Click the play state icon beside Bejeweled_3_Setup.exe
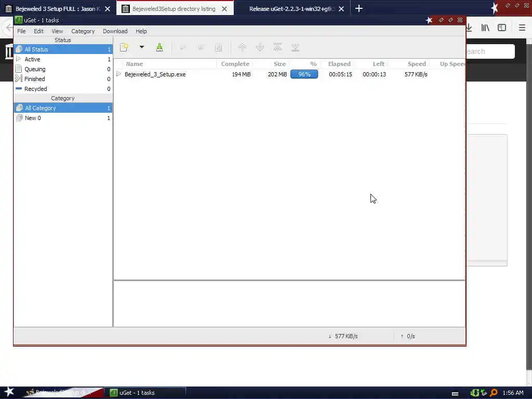532x399 pixels. tap(119, 74)
